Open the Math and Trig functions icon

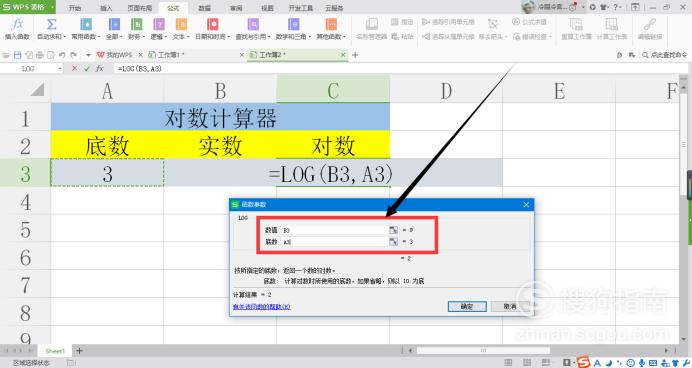point(293,24)
